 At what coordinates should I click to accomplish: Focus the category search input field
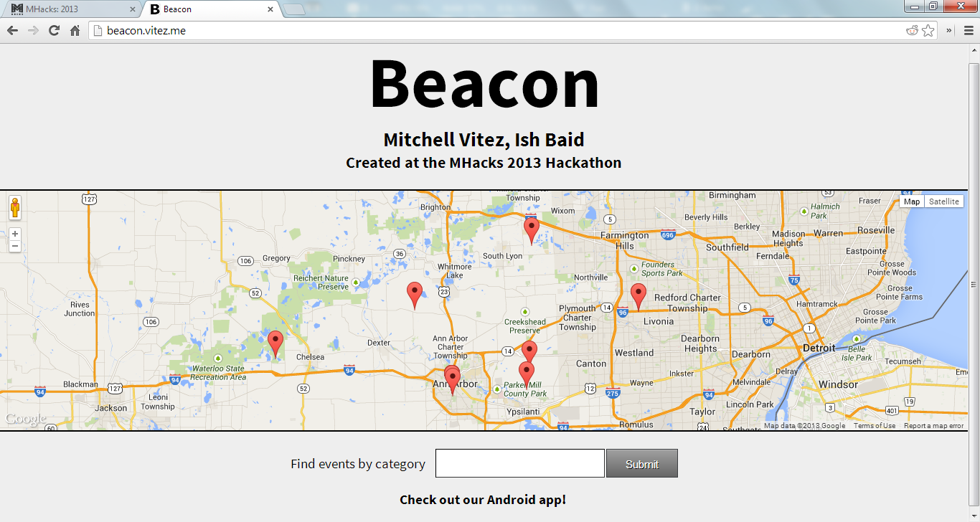pyautogui.click(x=520, y=463)
